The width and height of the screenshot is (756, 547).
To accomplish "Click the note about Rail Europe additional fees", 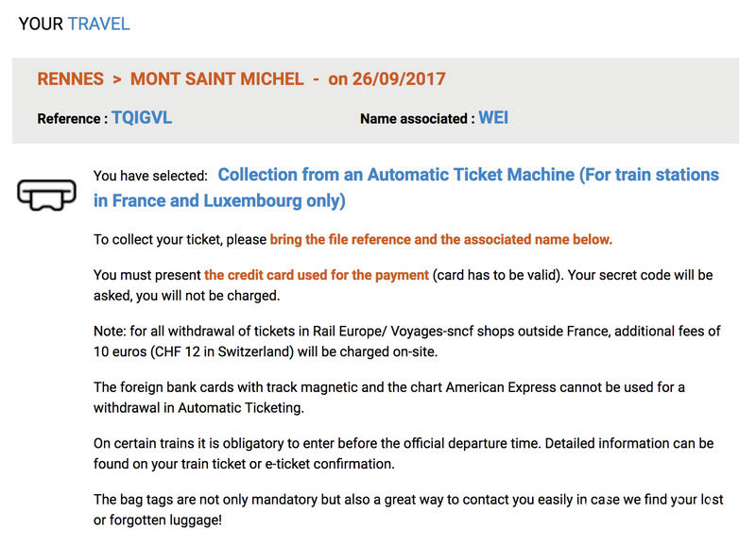I will 407,341.
